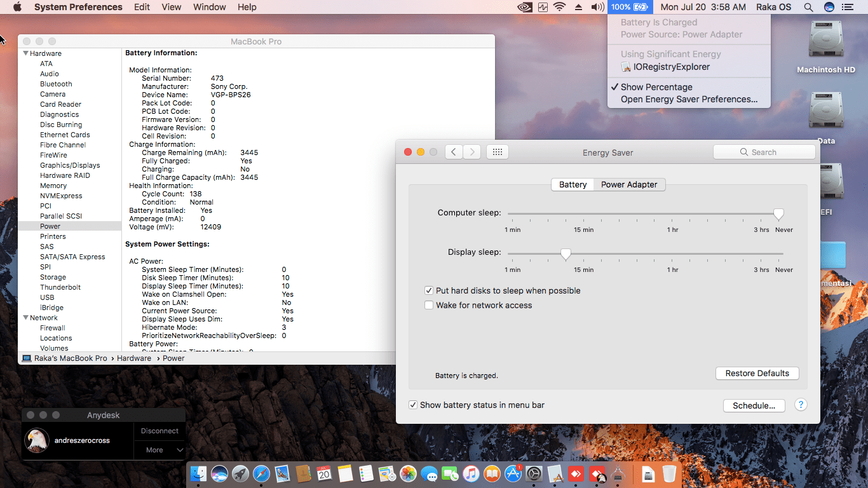Image resolution: width=868 pixels, height=488 pixels.
Task: Click the Energy Saver search field
Action: coord(764,152)
